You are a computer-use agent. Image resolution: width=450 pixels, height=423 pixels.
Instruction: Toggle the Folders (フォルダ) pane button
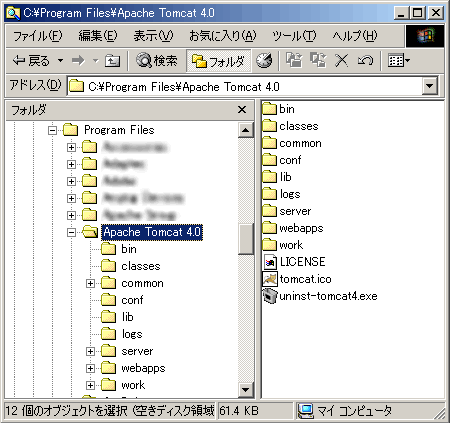(x=218, y=61)
